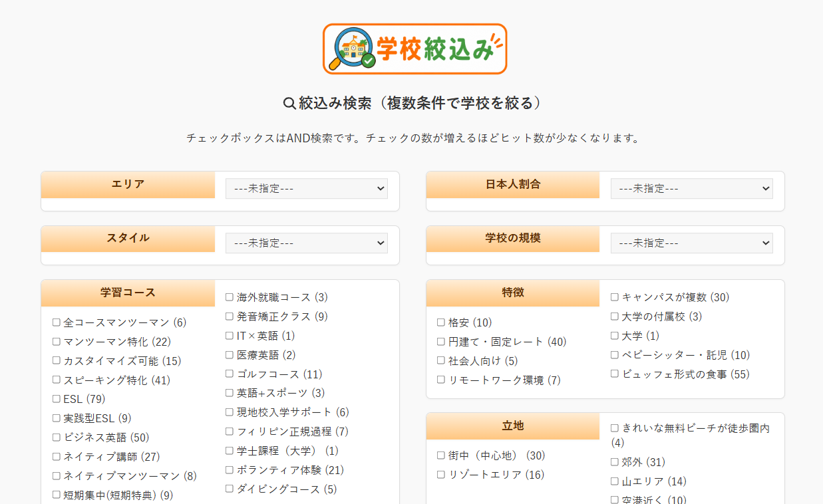Tick the 円建て・固定レート (40) checkbox

coord(441,342)
